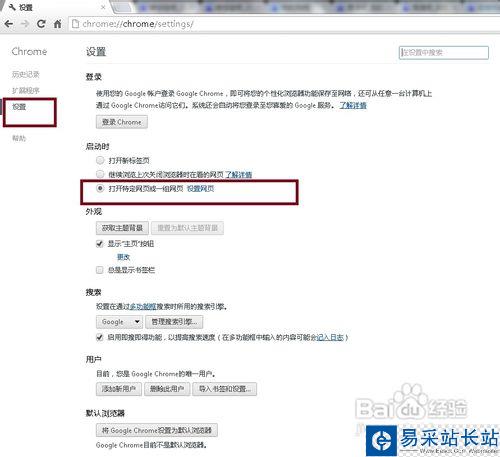Click the Chrome sidebar title

tap(29, 51)
